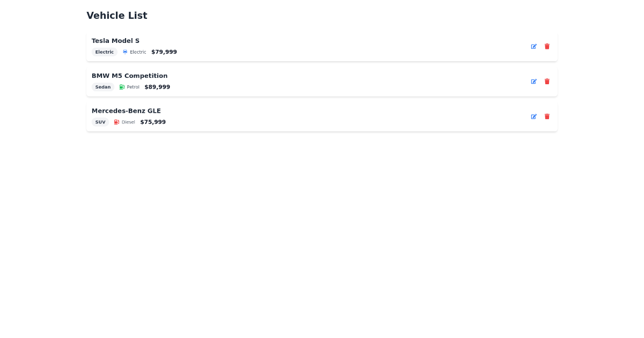644x338 pixels.
Task: Select the Sedan badge on the BMW card
Action: coord(103,86)
